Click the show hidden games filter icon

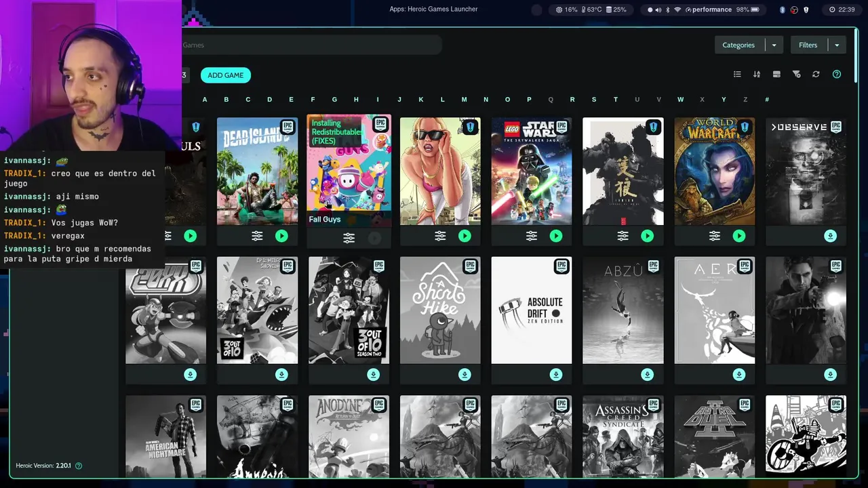pos(796,75)
